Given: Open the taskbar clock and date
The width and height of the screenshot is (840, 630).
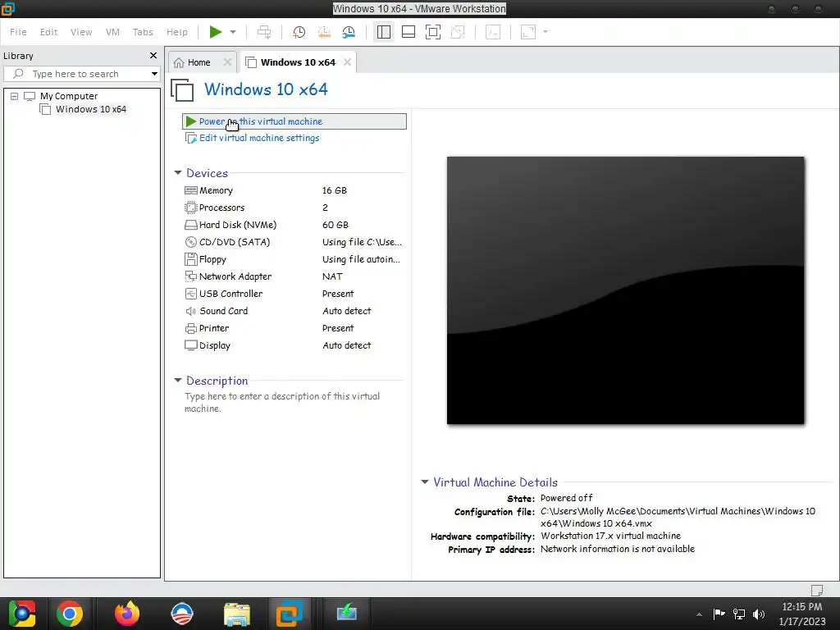Looking at the screenshot, I should tap(802, 614).
